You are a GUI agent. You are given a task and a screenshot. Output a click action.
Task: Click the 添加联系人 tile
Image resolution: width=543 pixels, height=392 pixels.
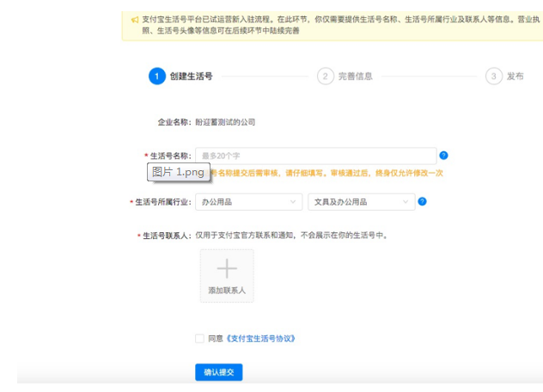[x=227, y=276]
